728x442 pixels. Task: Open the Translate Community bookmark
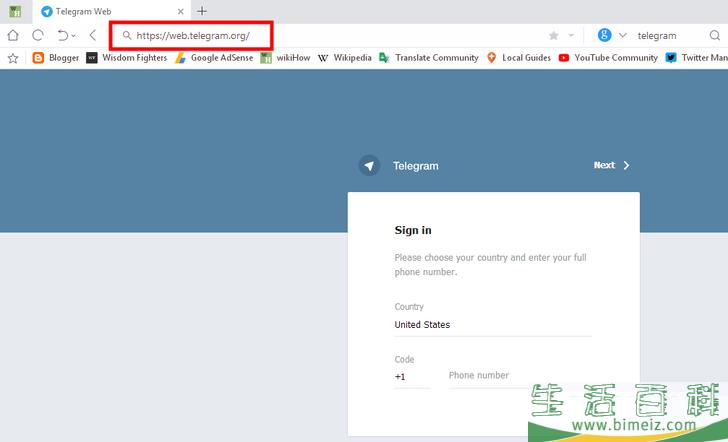(x=429, y=58)
